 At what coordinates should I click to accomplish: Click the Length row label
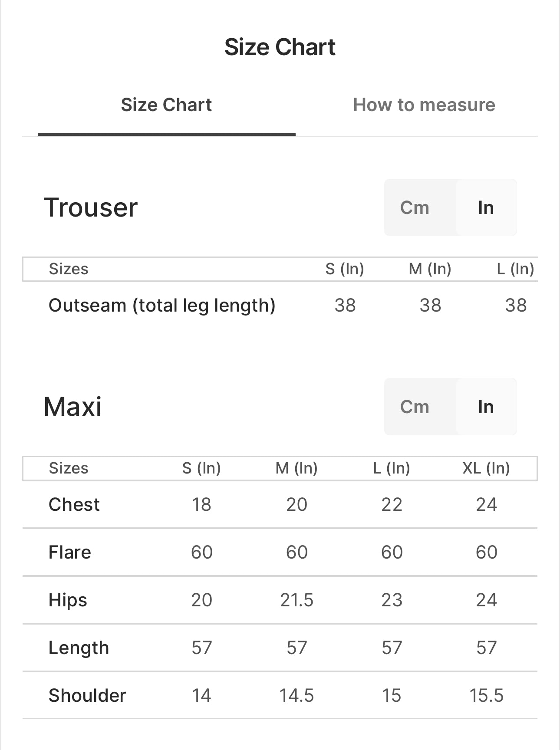tap(79, 648)
